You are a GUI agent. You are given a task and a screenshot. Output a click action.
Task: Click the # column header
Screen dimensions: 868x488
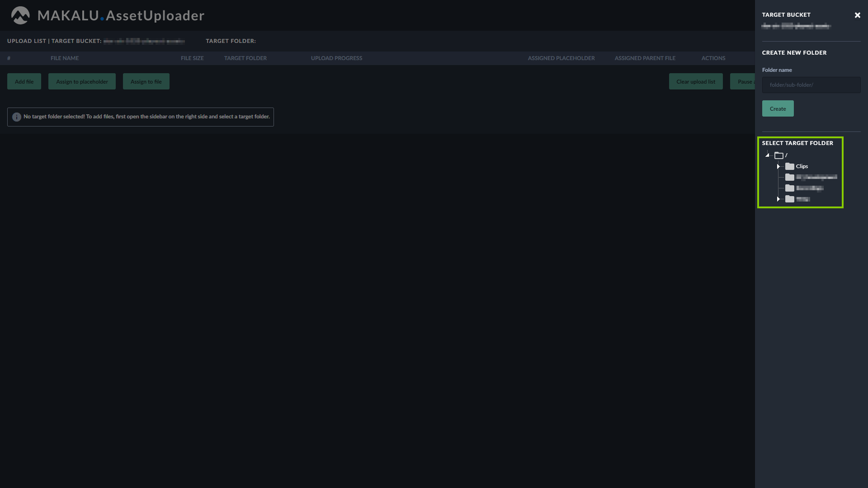coord(9,58)
